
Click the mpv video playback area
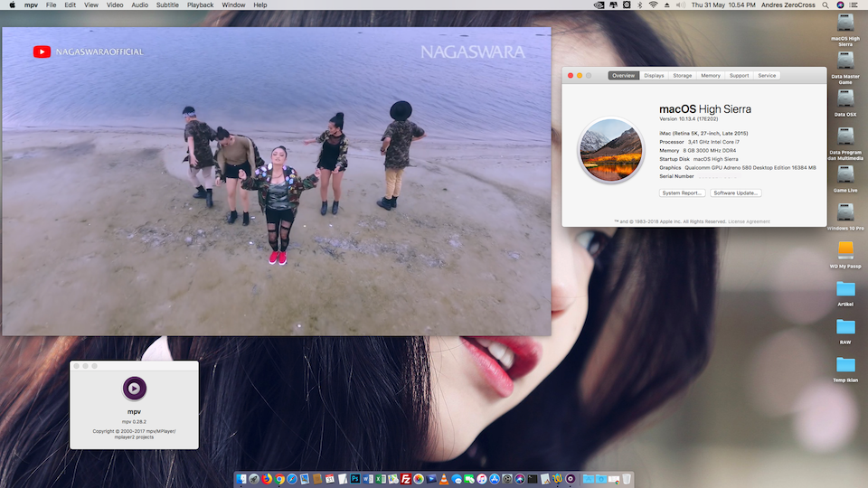(x=277, y=182)
